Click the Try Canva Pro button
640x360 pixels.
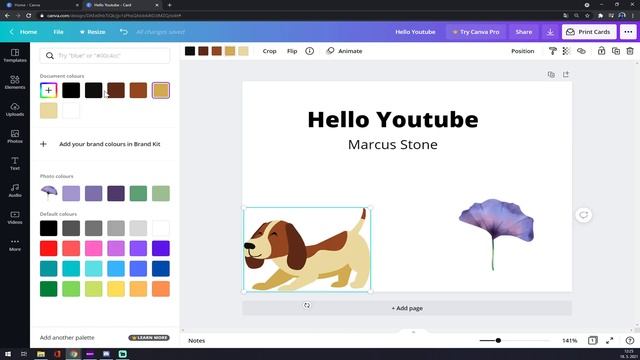pyautogui.click(x=476, y=32)
